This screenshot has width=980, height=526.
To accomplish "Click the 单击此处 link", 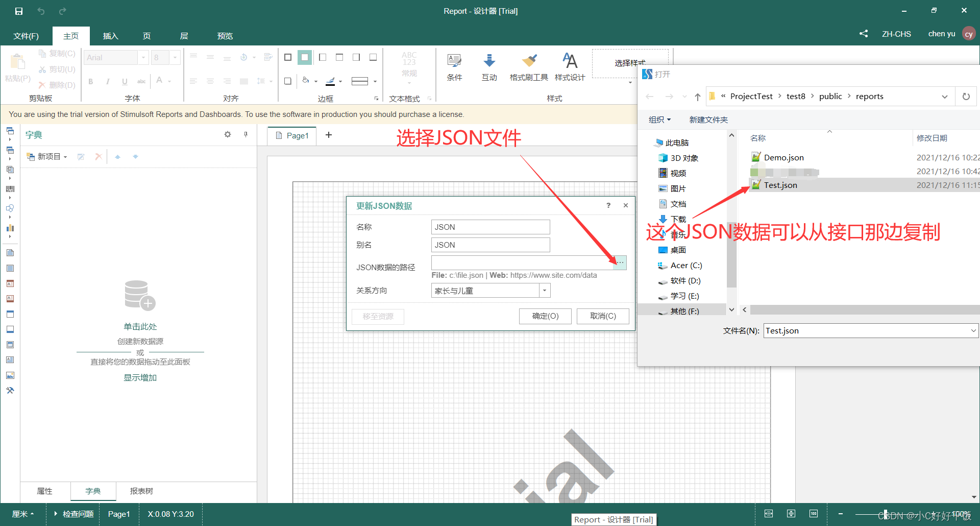I will [140, 326].
